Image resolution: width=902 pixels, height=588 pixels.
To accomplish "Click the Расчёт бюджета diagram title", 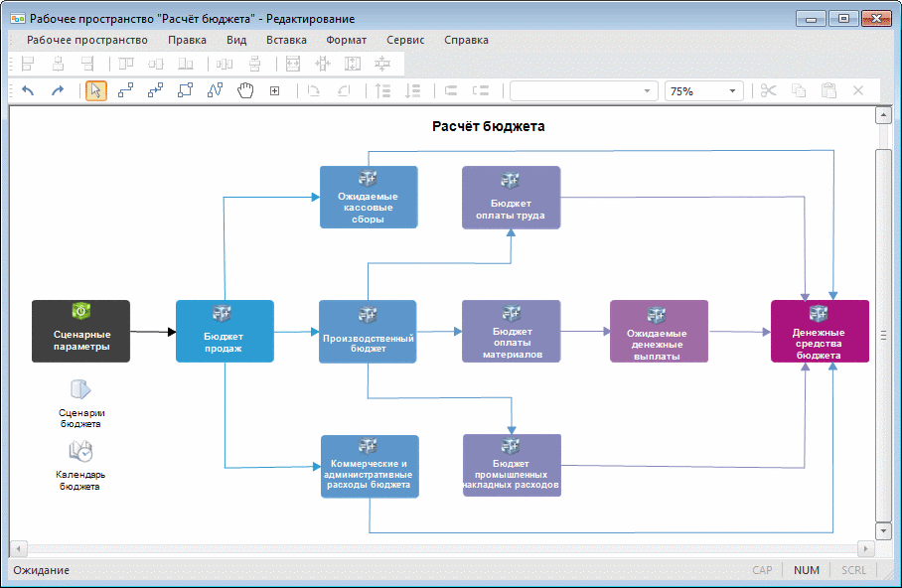I will click(x=489, y=126).
